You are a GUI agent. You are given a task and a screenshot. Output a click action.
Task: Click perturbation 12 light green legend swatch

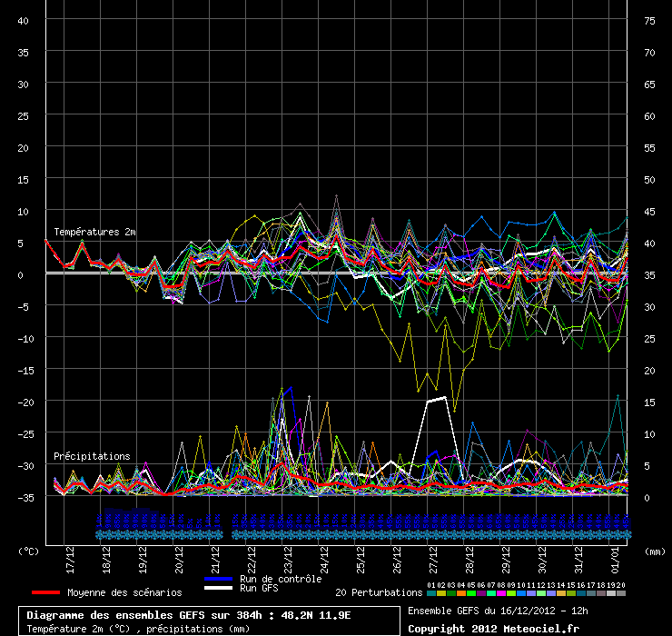click(x=541, y=593)
